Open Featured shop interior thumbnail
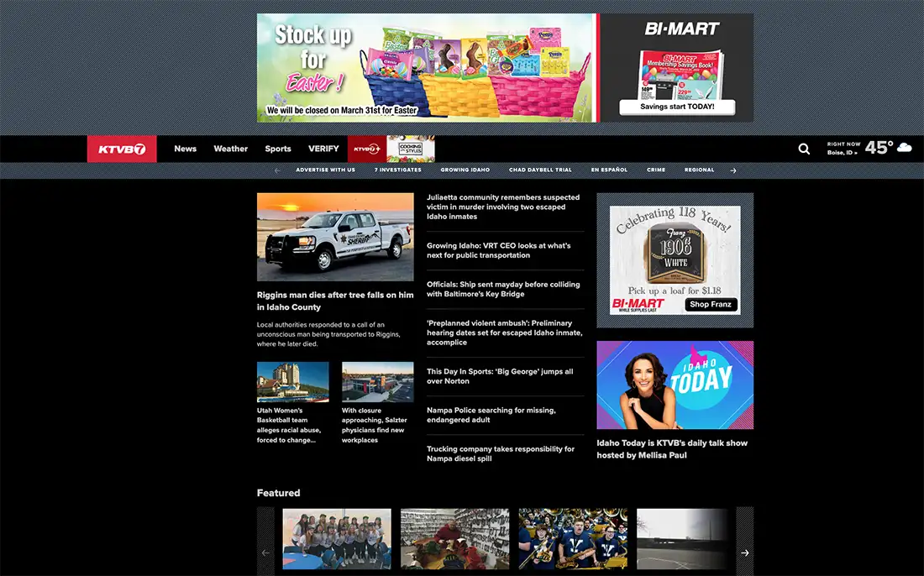Screen dimensions: 924x576 point(455,539)
